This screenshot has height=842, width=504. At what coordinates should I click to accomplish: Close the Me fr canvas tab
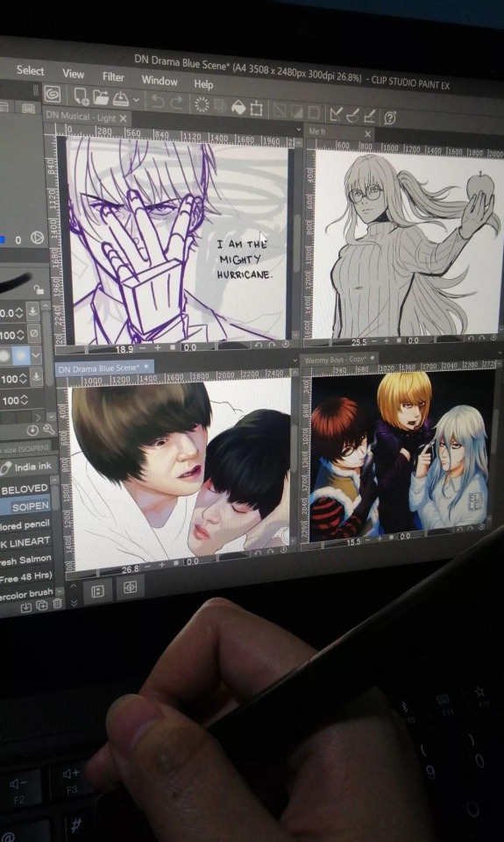(367, 133)
